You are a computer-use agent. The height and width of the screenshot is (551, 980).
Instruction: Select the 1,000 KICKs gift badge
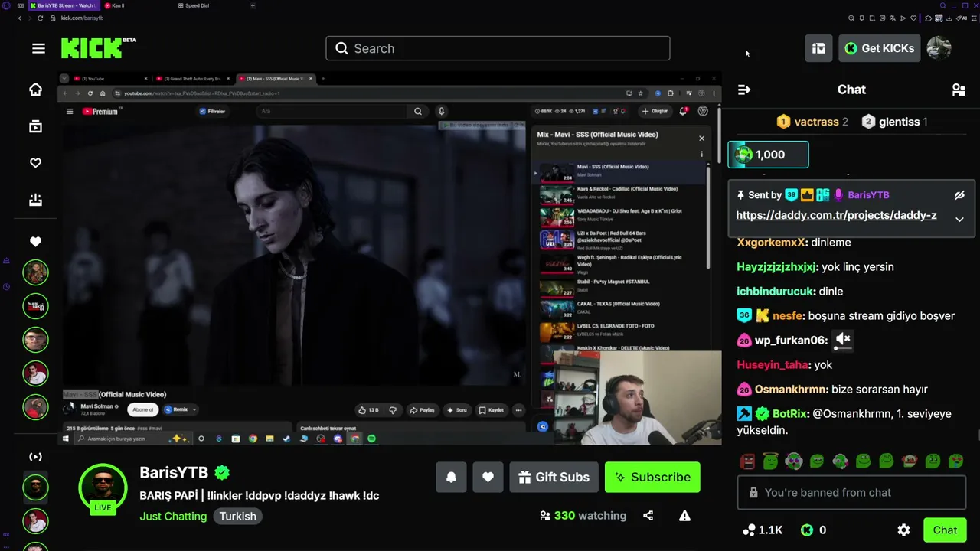coord(768,155)
